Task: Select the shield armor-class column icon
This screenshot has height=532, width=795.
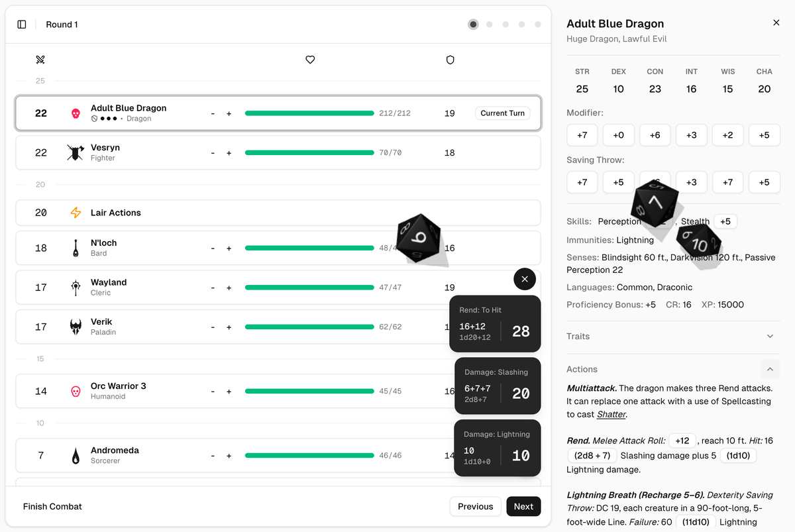Action: click(450, 60)
